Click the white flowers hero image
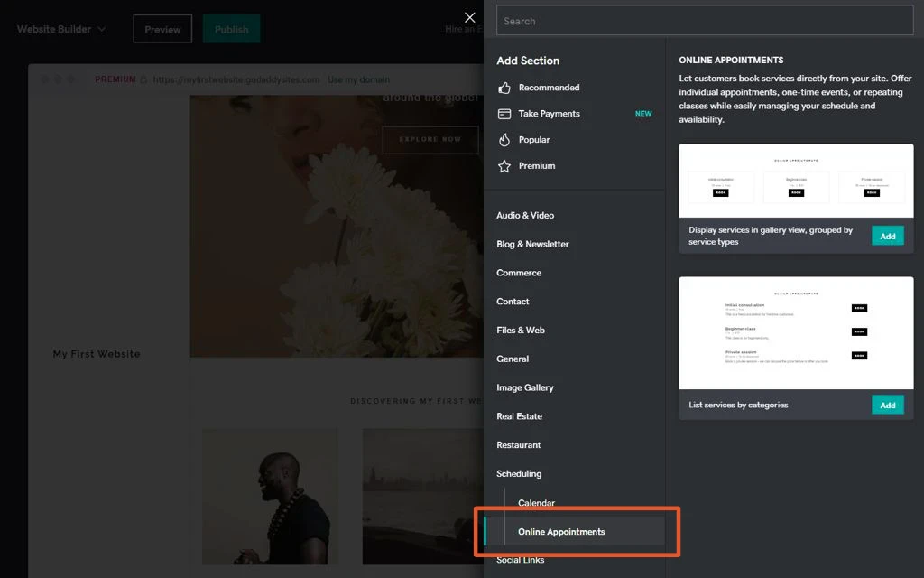 [337, 227]
